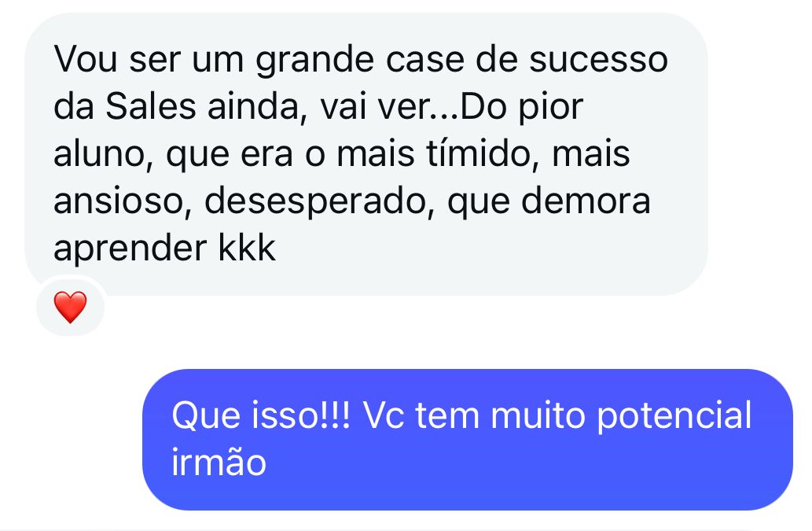Tap the red heart reaction emoji
The width and height of the screenshot is (812, 531).
(71, 307)
